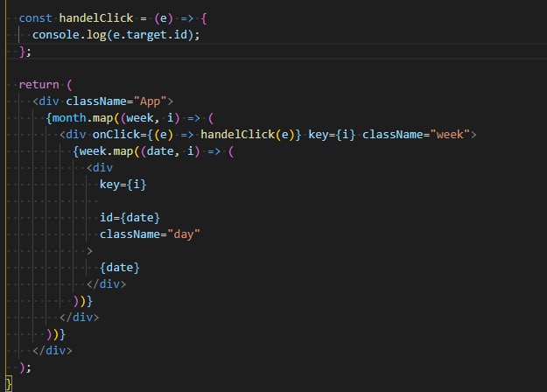Click 'handelClick(e)' inside the onClick handler

tap(248, 135)
